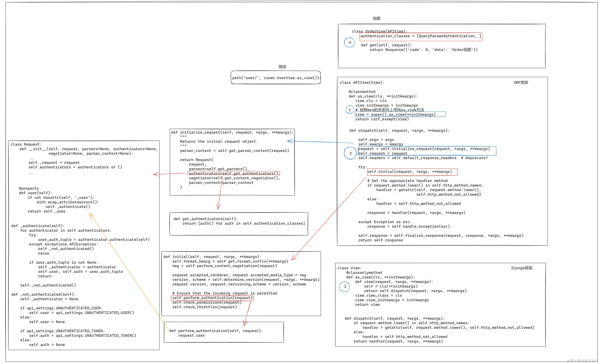The image size is (600, 364).
Task: Select the path('user/') route box
Action: click(275, 78)
